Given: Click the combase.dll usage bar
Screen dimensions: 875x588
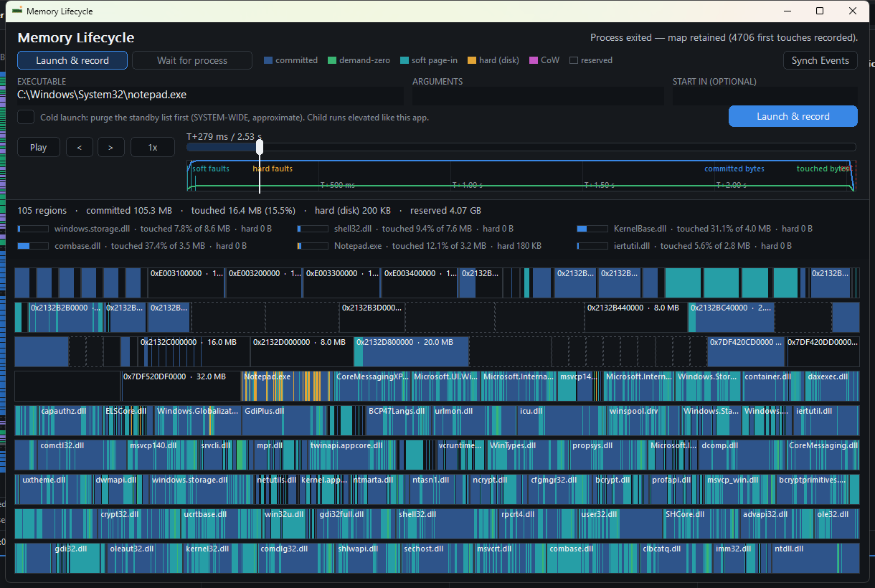Looking at the screenshot, I should (x=33, y=246).
